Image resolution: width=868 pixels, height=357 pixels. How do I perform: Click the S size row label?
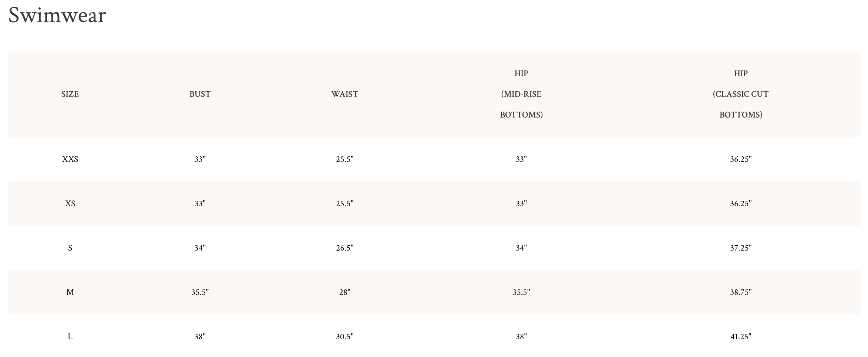point(70,248)
